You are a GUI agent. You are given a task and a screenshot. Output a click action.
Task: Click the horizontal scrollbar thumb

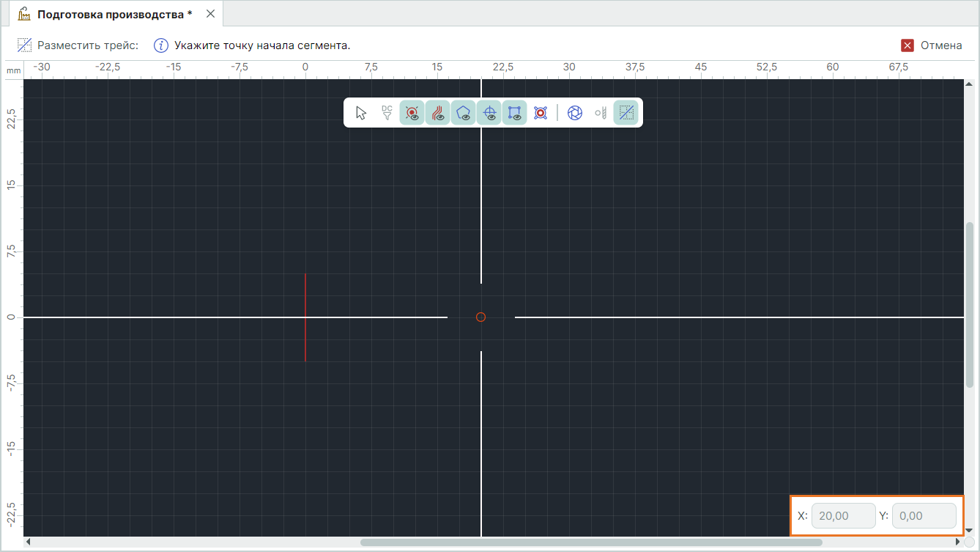(590, 542)
